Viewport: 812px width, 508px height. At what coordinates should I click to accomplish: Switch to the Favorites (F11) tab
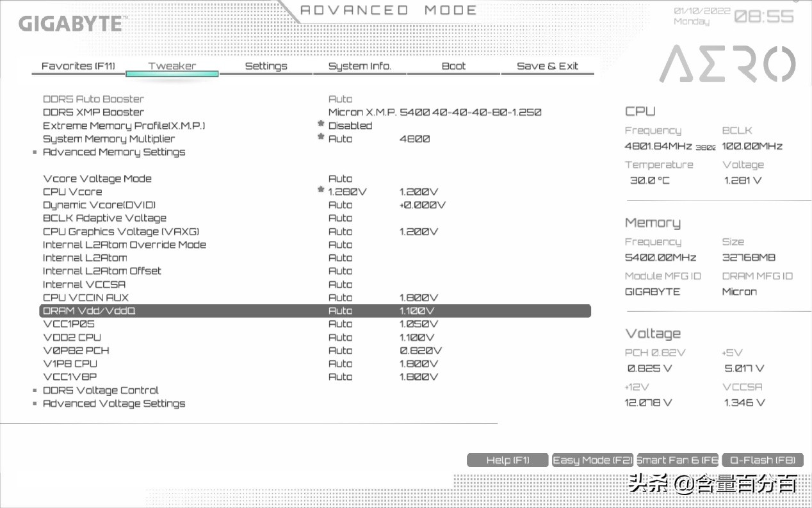click(x=77, y=66)
